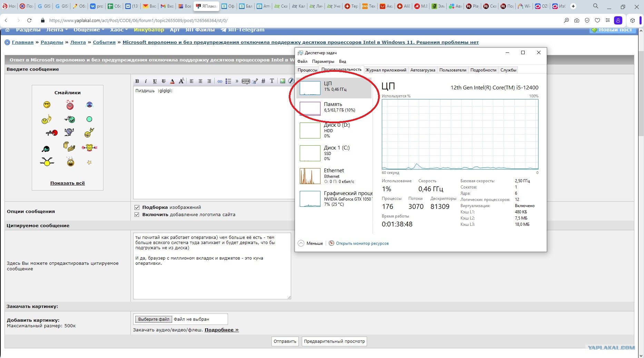Open the 'Вид' menu in Task Manager
The image size is (644, 358).
(x=343, y=61)
